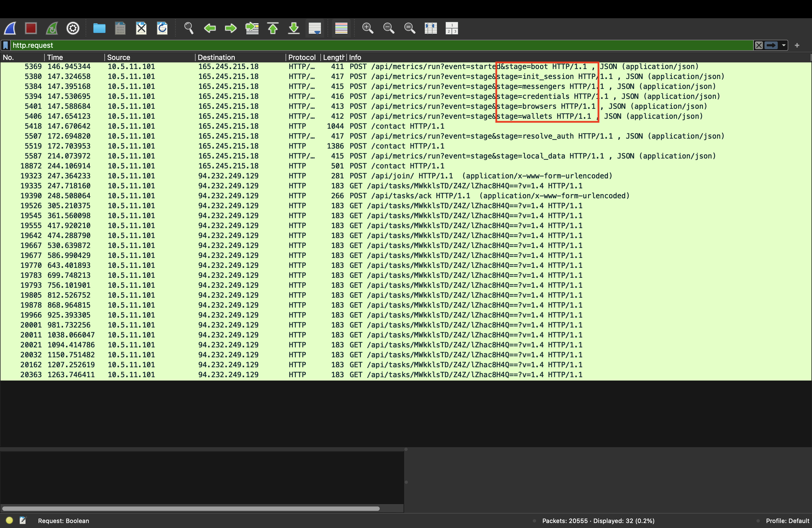
Task: Apply the display filter arrow
Action: tap(771, 45)
